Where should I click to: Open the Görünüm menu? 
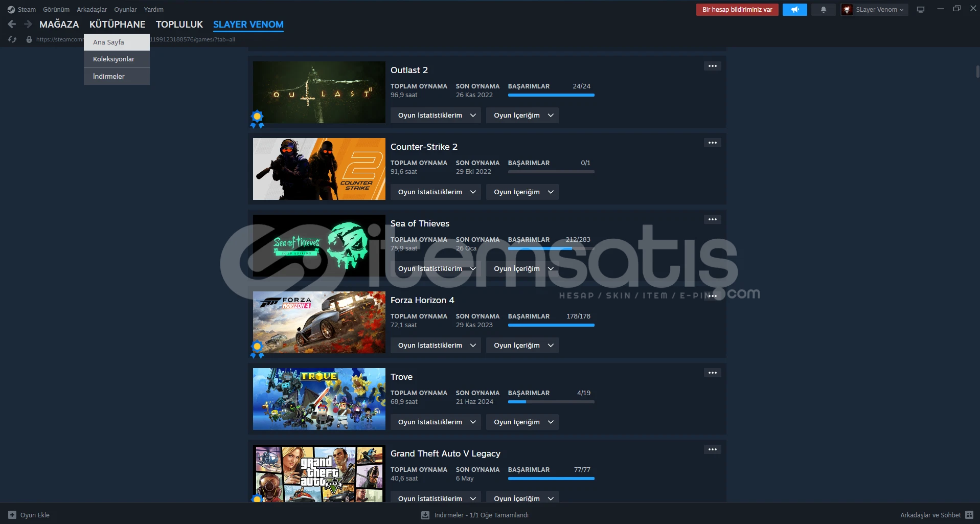click(x=56, y=10)
